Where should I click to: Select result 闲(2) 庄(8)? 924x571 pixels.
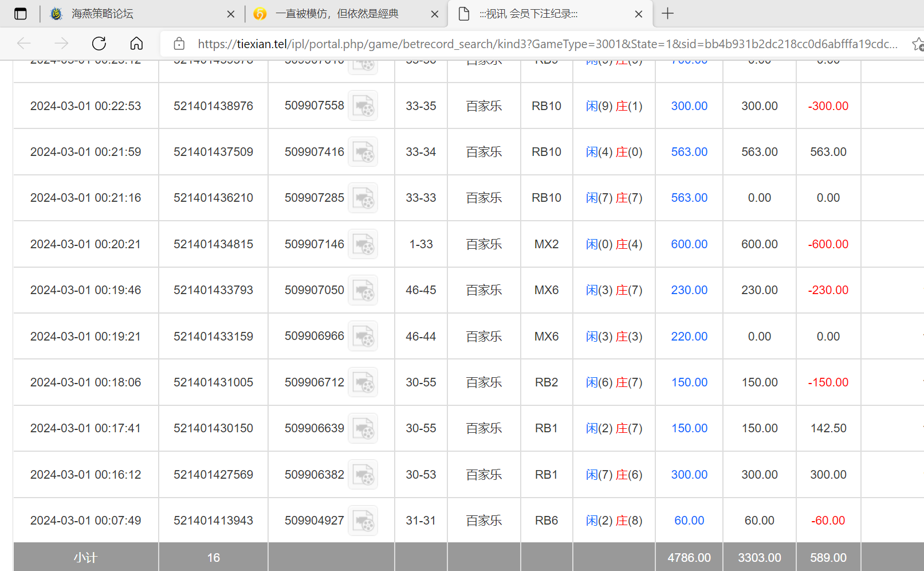click(x=614, y=521)
